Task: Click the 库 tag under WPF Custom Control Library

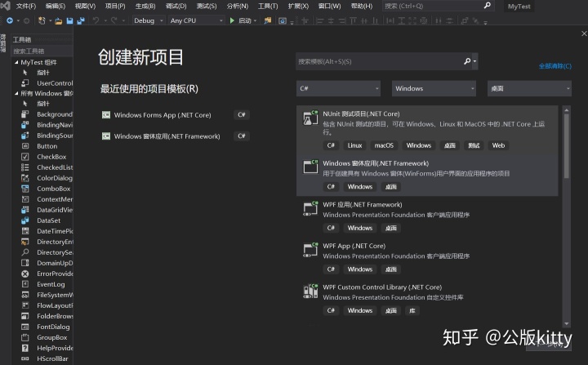Action: 412,310
